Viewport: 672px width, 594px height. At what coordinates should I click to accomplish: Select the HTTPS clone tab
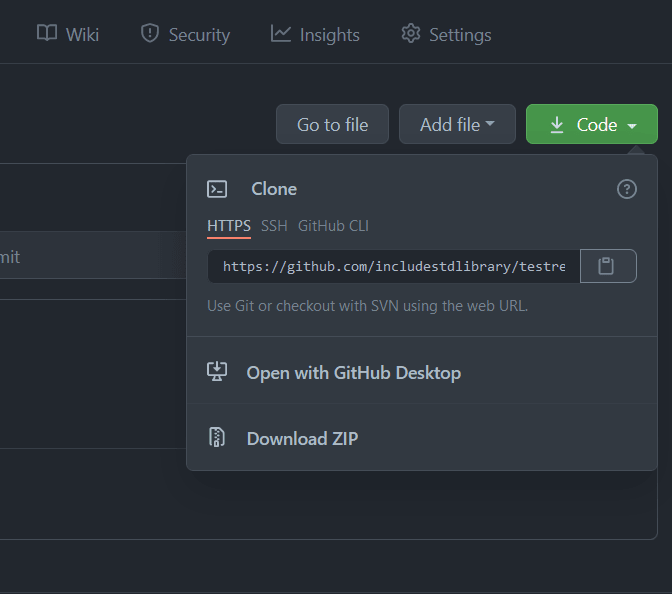tap(229, 226)
